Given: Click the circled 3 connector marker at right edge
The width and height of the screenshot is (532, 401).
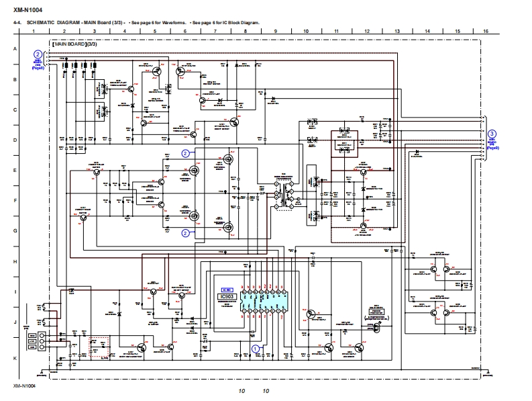Looking at the screenshot, I should (492, 134).
